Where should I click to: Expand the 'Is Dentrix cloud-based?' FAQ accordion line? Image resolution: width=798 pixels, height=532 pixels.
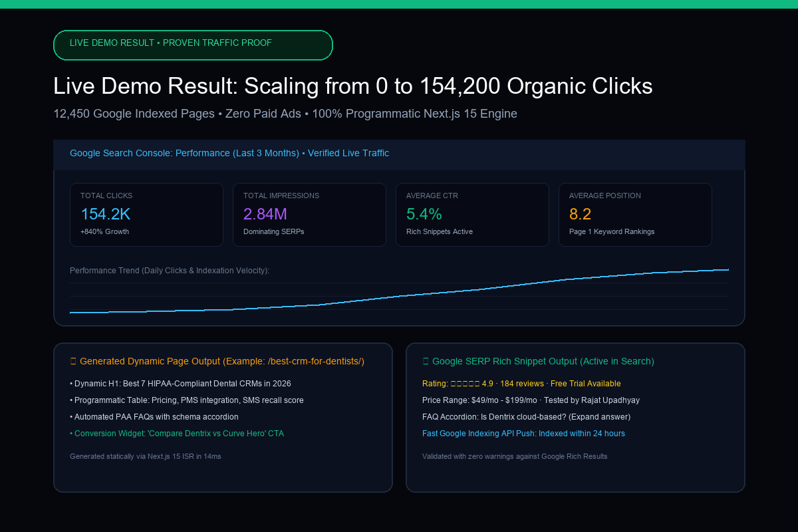(x=526, y=417)
